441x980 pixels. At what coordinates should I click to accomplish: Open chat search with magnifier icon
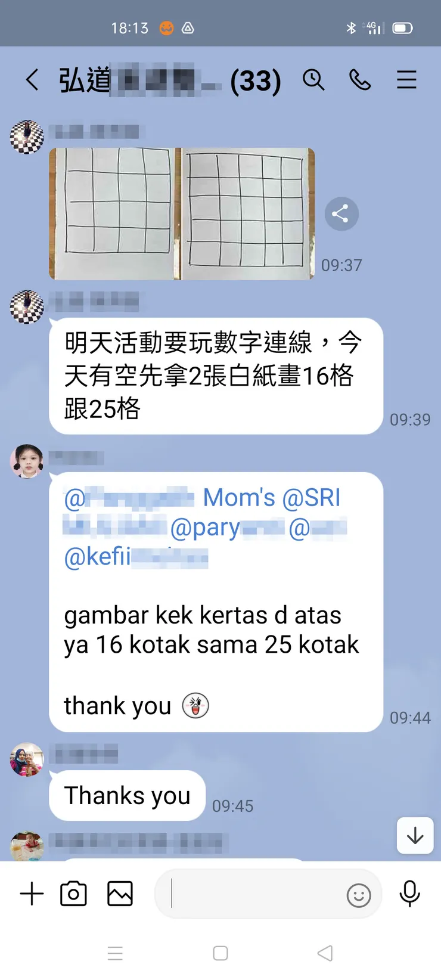click(x=313, y=79)
